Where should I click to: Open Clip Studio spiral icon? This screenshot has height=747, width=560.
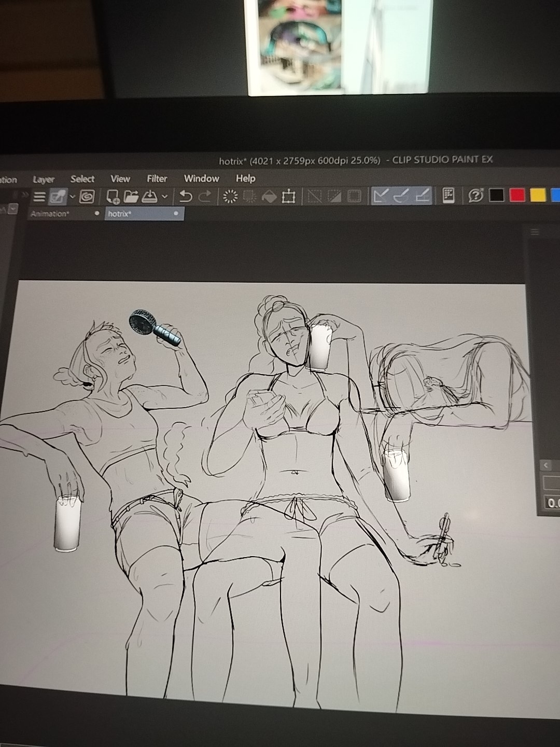87,197
